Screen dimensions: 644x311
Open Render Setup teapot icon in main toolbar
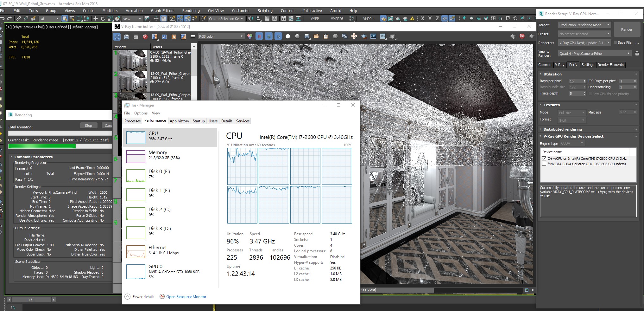[x=383, y=19]
